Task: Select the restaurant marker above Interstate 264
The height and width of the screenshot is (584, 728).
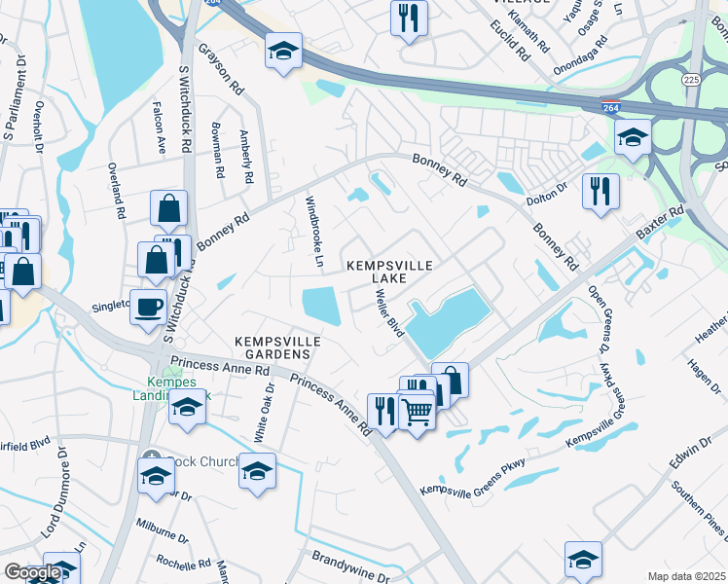Action: (409, 20)
